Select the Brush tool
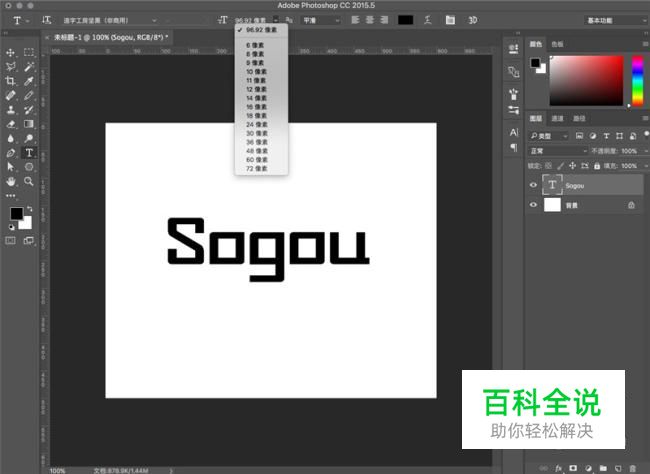Image resolution: width=650 pixels, height=474 pixels. [29, 95]
